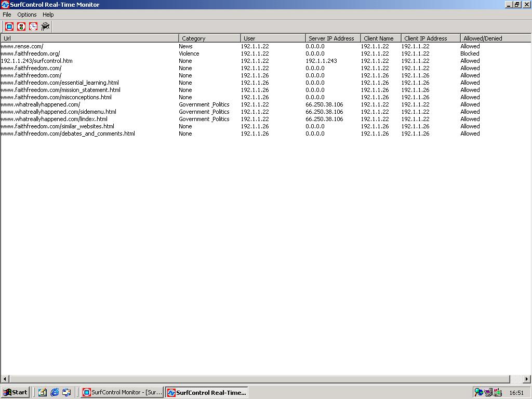Viewport: 532px width, 399px height.
Task: Click the News category cell
Action: point(185,46)
